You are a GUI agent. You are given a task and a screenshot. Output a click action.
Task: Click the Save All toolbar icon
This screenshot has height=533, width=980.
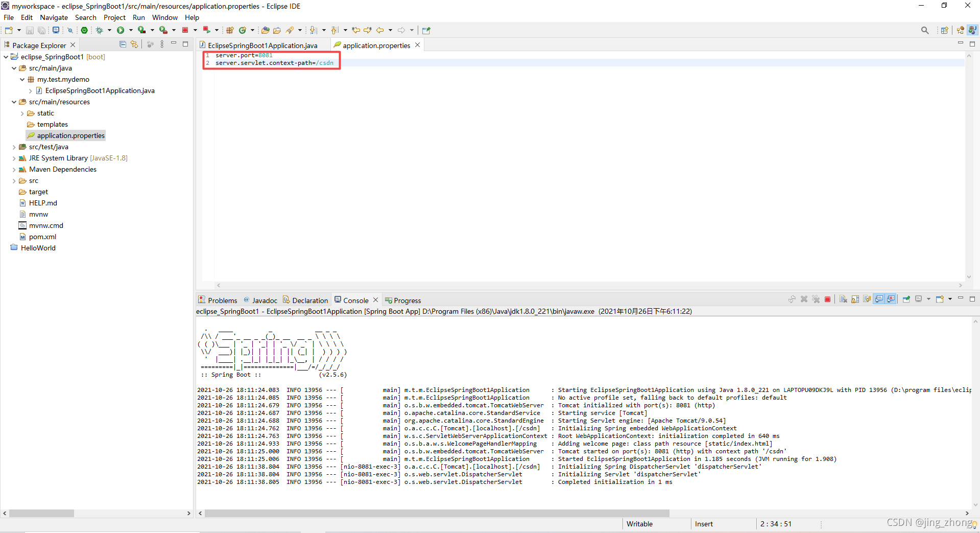click(41, 30)
